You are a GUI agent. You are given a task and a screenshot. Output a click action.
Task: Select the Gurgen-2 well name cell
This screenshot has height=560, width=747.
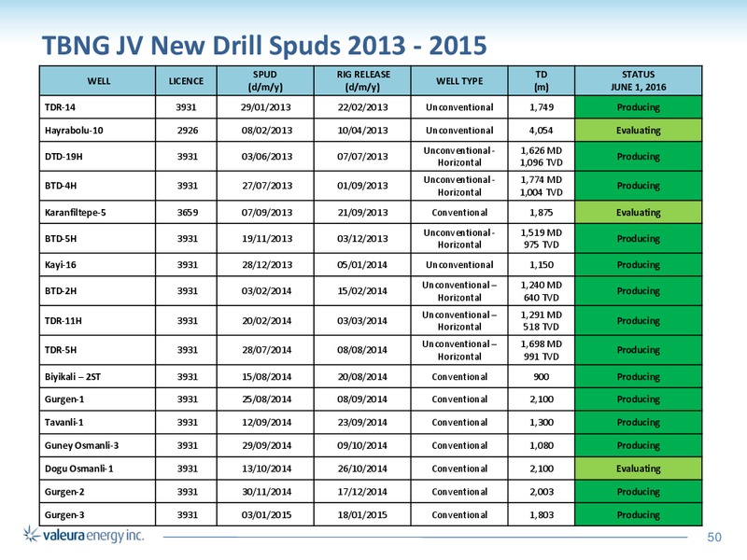click(98, 492)
